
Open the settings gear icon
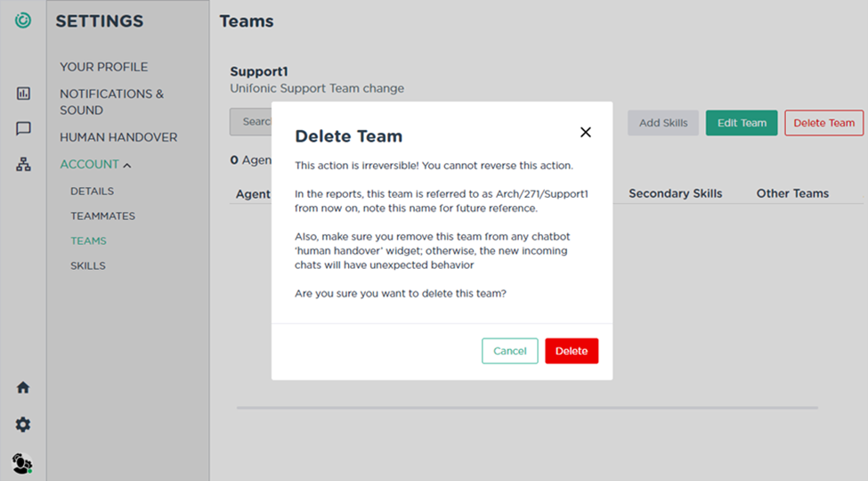click(x=22, y=425)
